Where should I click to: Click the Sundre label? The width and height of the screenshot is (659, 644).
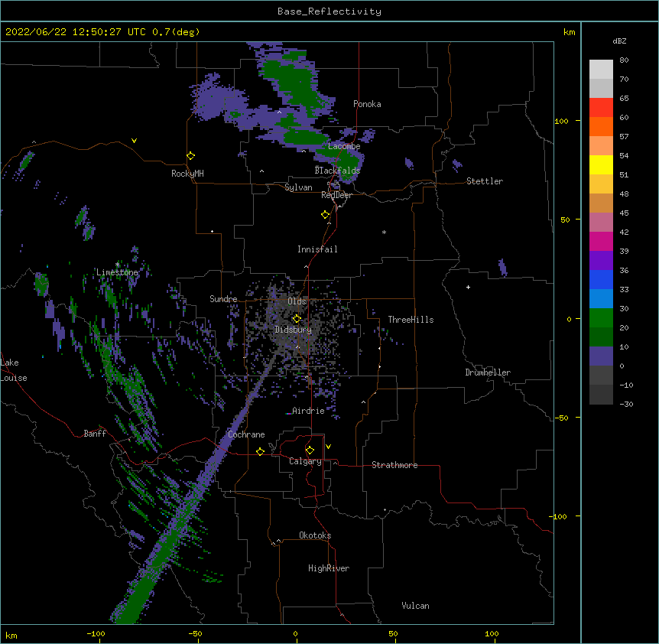pyautogui.click(x=223, y=299)
